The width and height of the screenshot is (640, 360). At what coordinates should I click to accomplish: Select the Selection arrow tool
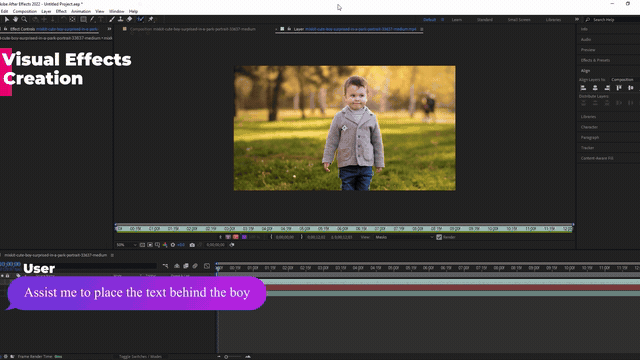tap(7, 19)
